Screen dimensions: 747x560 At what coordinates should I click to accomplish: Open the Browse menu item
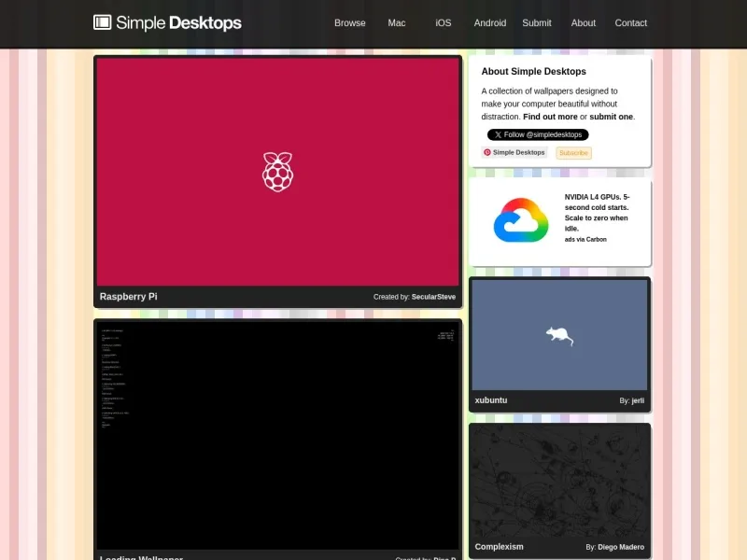pos(349,22)
